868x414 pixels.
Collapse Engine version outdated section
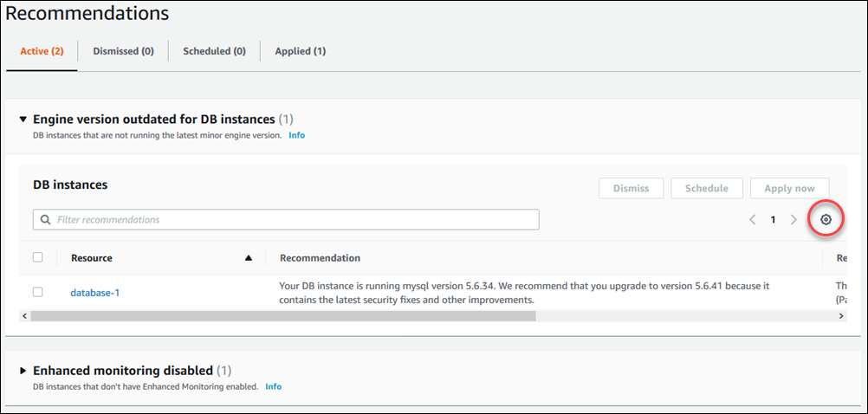coord(23,120)
